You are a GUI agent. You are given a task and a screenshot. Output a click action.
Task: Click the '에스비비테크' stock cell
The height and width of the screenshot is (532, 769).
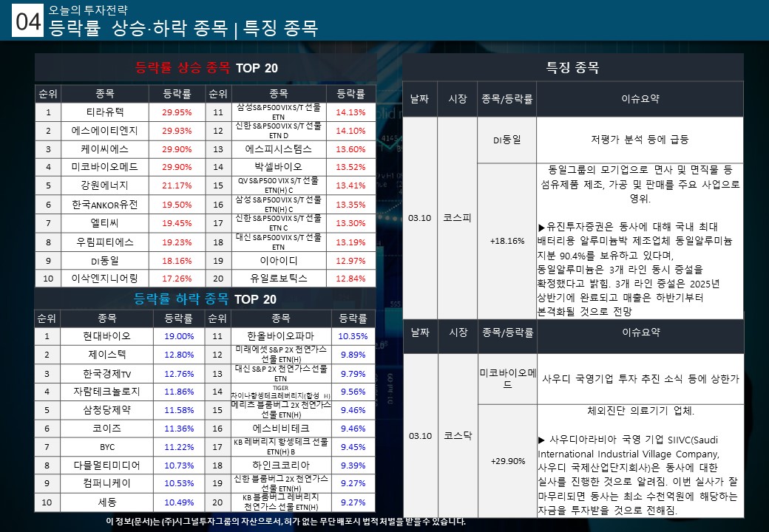(280, 428)
